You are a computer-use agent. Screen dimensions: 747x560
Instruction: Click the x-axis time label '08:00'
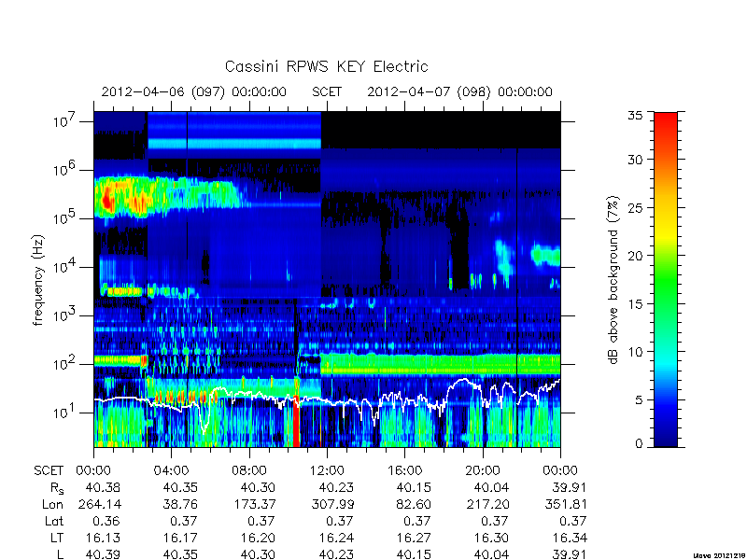[249, 470]
